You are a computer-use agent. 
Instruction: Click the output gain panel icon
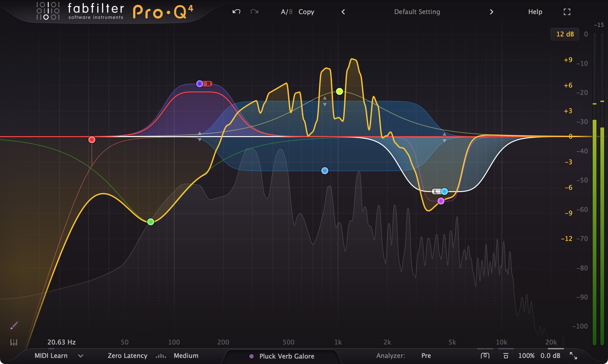pos(506,355)
